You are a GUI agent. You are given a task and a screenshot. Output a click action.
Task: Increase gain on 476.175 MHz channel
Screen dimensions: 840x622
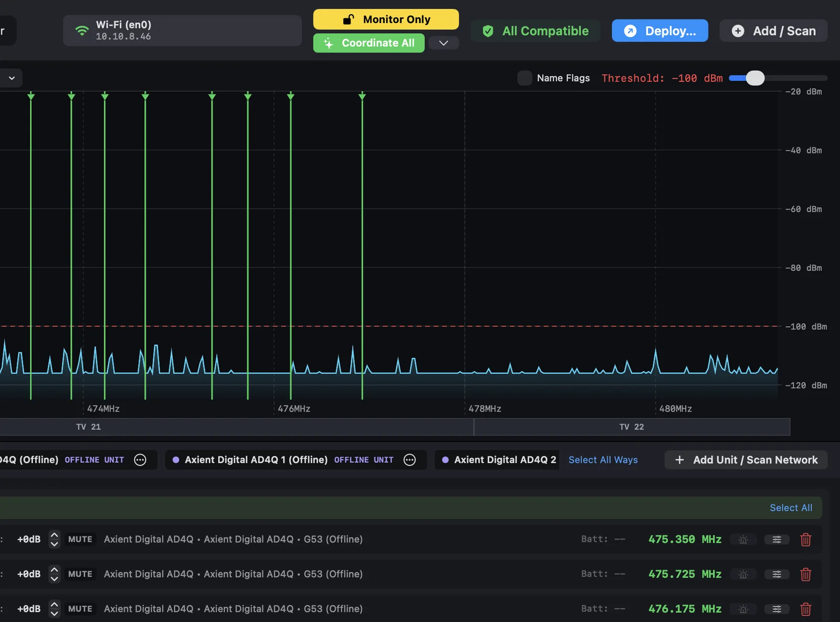(55, 604)
